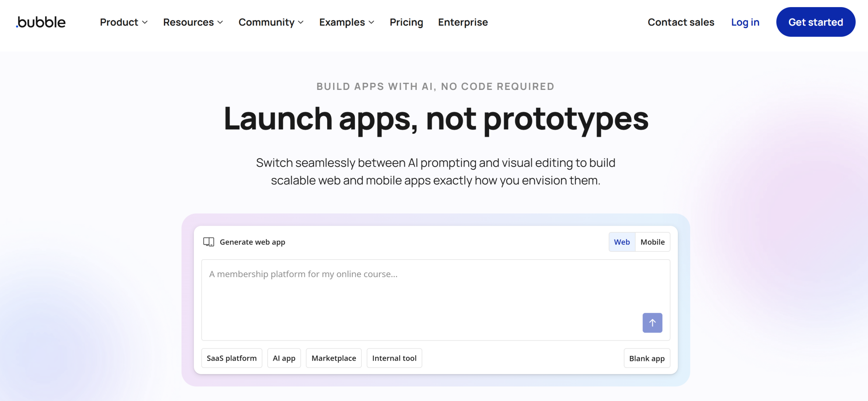Go to the Pricing page
The width and height of the screenshot is (868, 401).
click(x=406, y=22)
